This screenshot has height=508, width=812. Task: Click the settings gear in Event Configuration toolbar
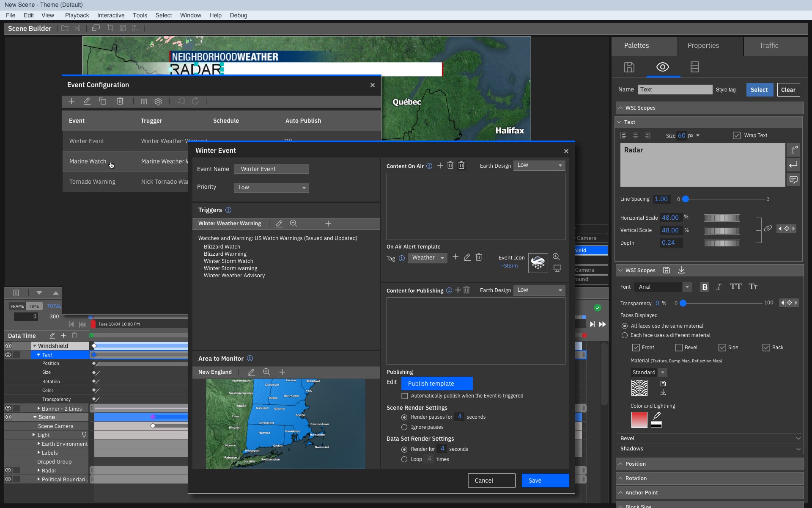point(158,102)
